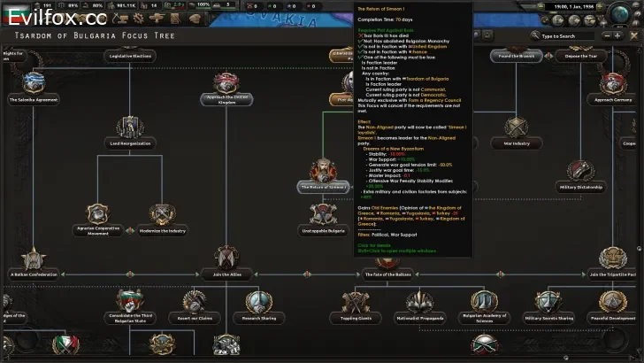Pick the Land Reorganization focus
The image size is (644, 363).
point(130,132)
